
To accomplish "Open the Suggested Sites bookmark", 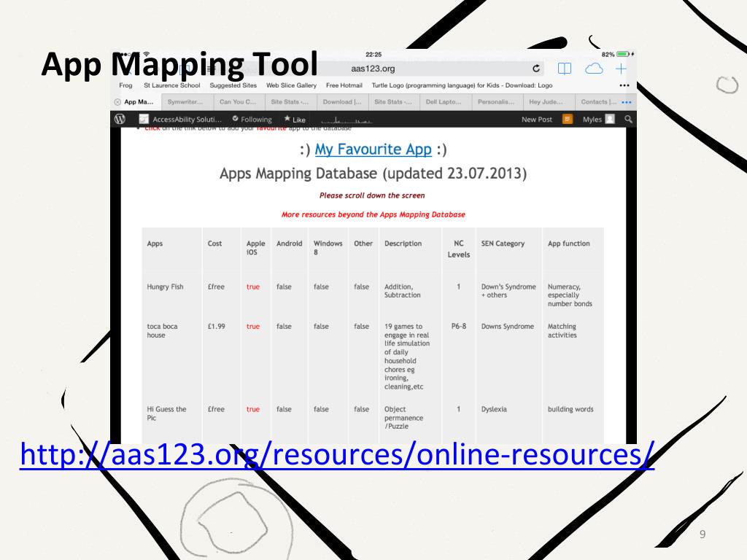I will [233, 85].
